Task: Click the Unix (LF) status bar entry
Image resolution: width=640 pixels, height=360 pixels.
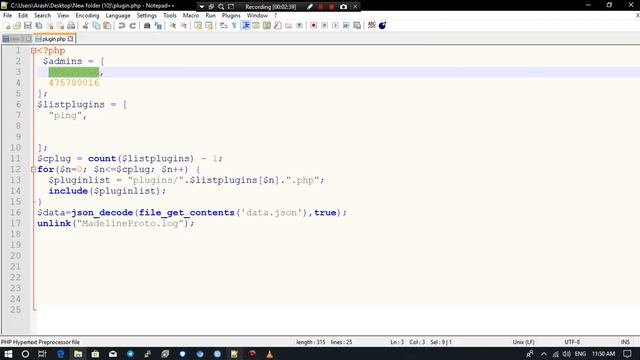Action: click(x=524, y=342)
